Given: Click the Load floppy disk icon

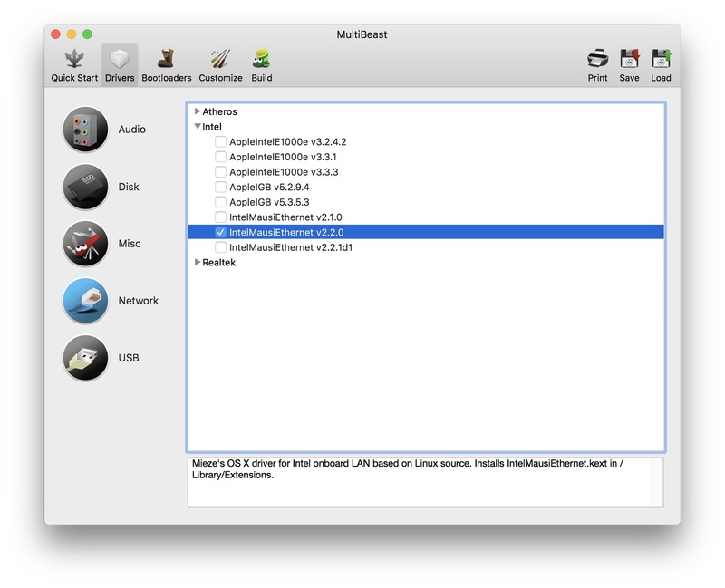Looking at the screenshot, I should 662,59.
